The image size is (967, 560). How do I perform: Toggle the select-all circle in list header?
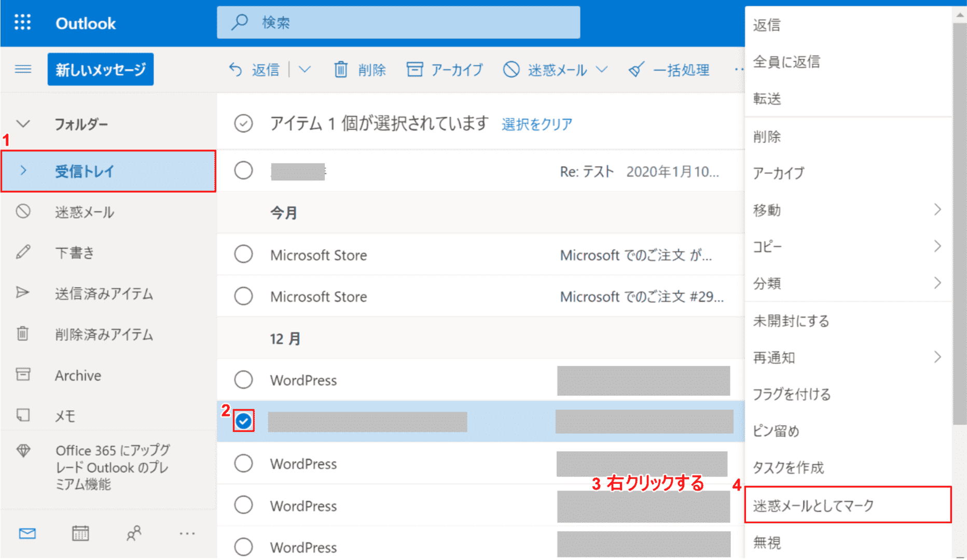(x=243, y=123)
